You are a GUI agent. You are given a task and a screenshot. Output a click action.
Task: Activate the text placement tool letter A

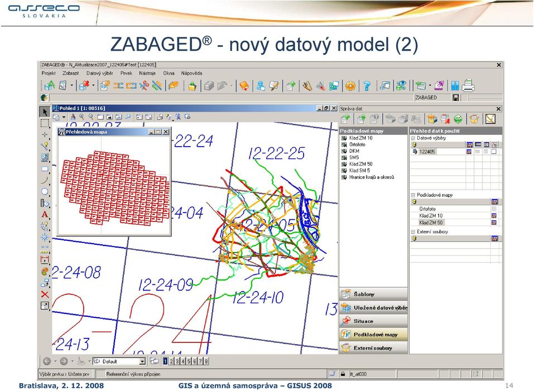click(x=45, y=214)
